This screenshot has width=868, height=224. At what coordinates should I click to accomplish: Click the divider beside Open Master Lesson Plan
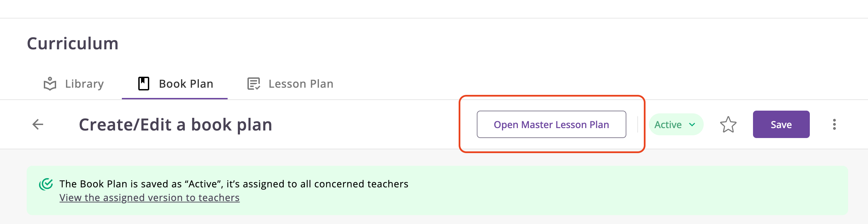tap(637, 124)
